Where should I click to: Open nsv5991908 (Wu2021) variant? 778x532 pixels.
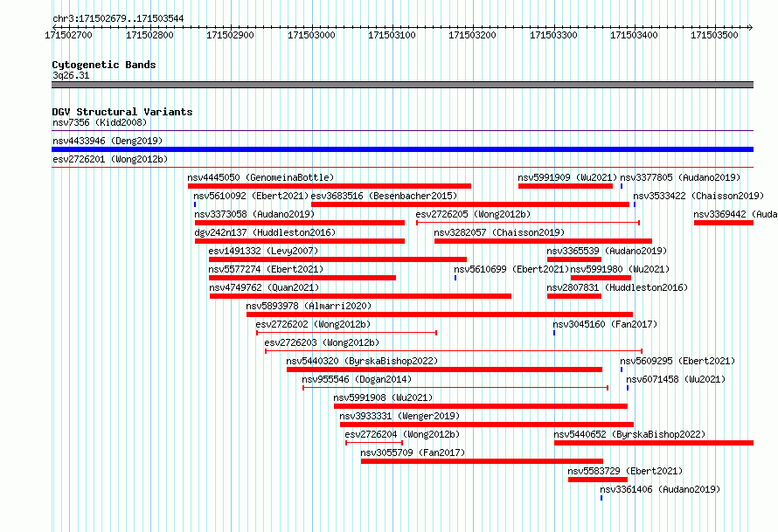click(x=383, y=397)
